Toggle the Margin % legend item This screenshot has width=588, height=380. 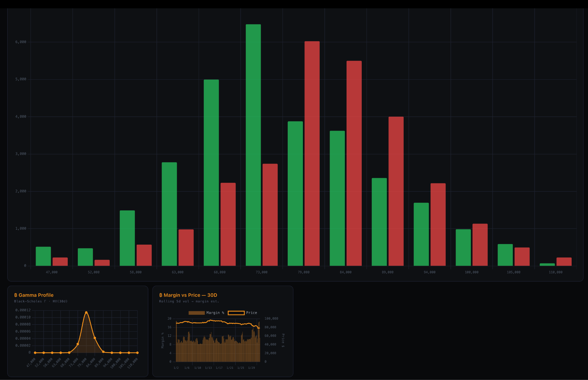pos(215,313)
